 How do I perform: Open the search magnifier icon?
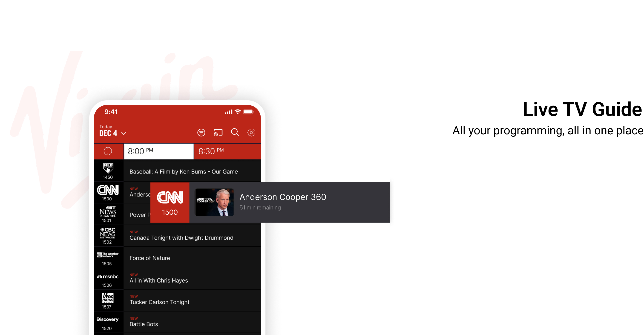click(x=235, y=132)
